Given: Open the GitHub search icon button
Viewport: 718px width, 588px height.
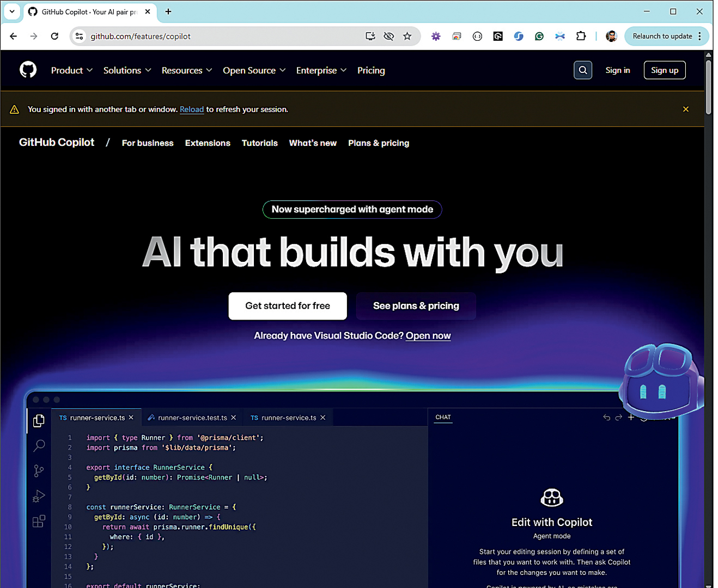Looking at the screenshot, I should coord(582,70).
